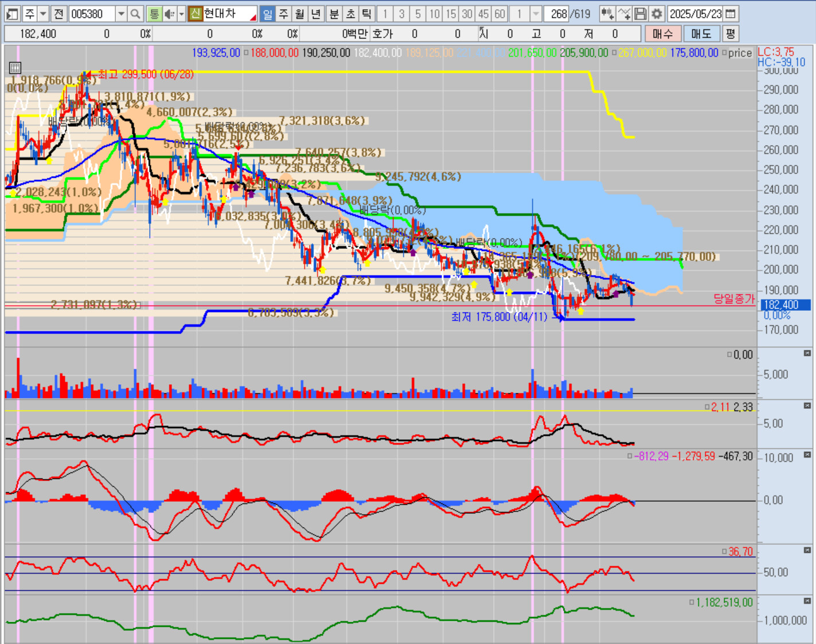Toggle the green 통 integration button
The image size is (816, 644).
pyautogui.click(x=154, y=14)
